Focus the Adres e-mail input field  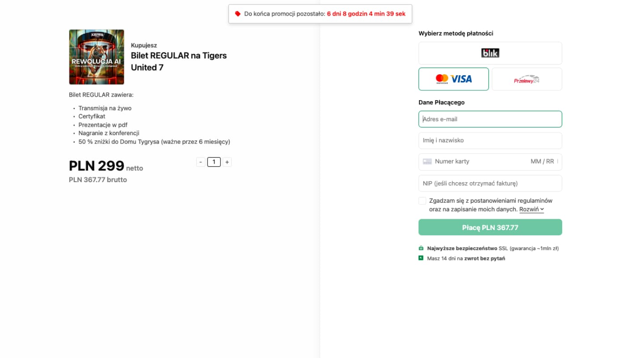pos(490,119)
